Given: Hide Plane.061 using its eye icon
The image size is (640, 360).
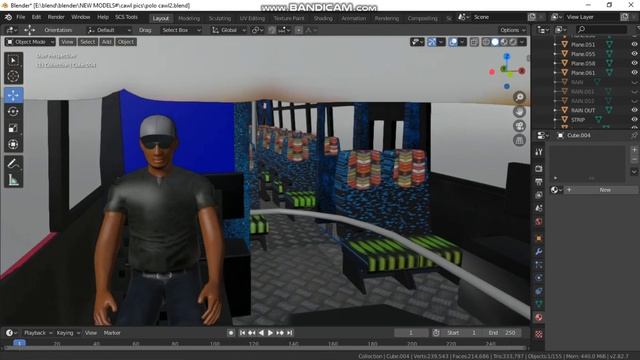Looking at the screenshot, I should coord(634,73).
